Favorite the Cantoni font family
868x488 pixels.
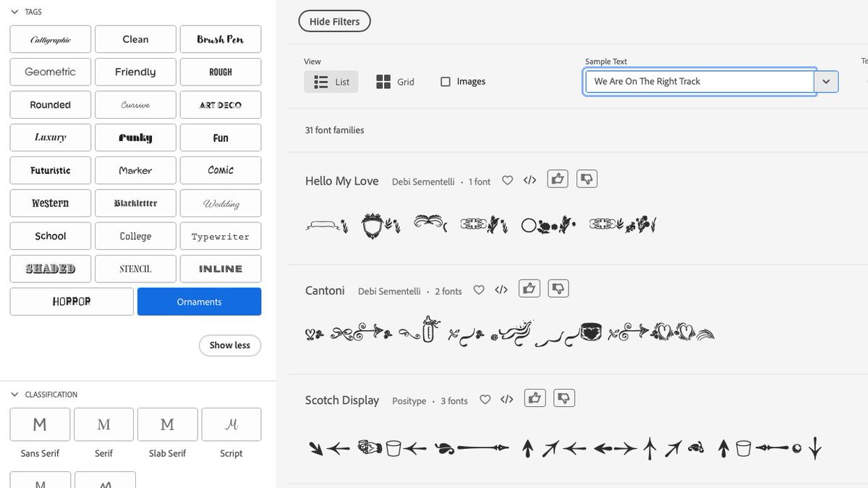coord(478,290)
